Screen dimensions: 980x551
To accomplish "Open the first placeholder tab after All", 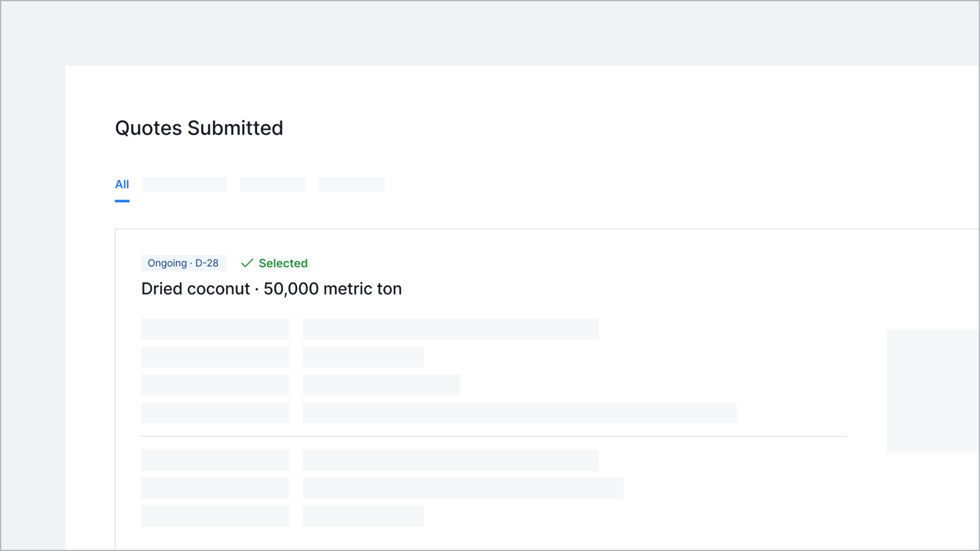I will 184,184.
